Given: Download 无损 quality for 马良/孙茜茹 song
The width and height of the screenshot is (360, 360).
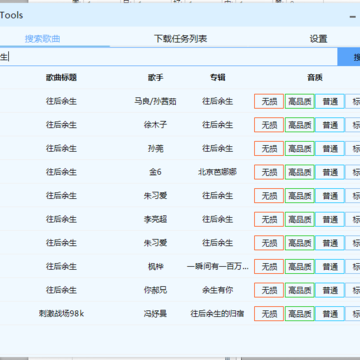Looking at the screenshot, I should pyautogui.click(x=269, y=101).
